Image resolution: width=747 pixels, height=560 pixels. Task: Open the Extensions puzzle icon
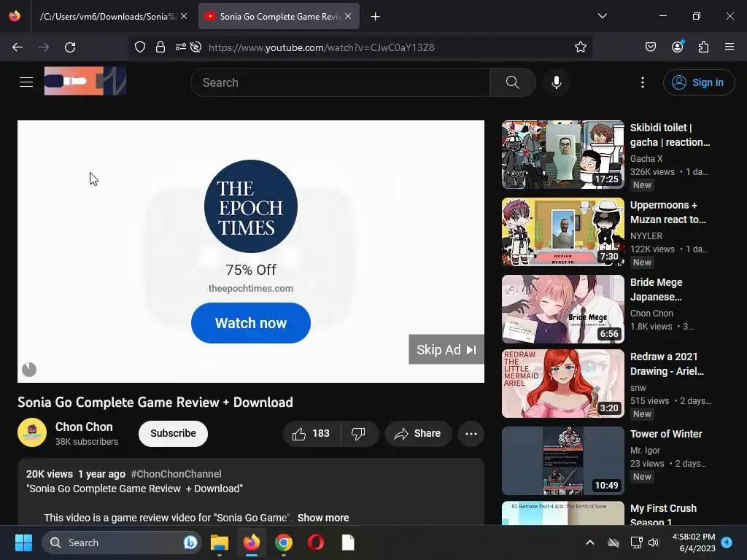pyautogui.click(x=704, y=47)
